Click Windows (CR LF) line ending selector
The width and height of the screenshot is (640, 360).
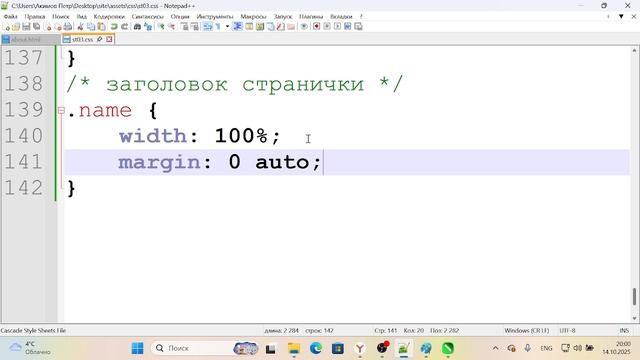[527, 330]
